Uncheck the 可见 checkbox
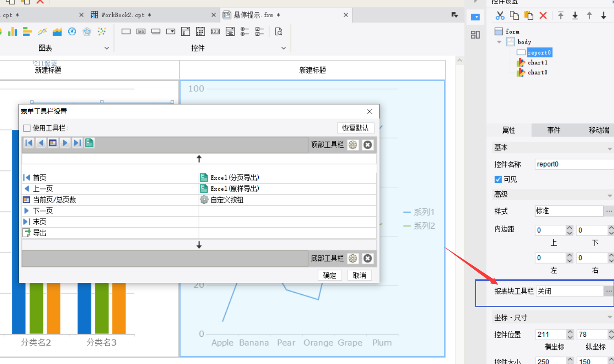Screen dimensions: 614x364 point(498,179)
